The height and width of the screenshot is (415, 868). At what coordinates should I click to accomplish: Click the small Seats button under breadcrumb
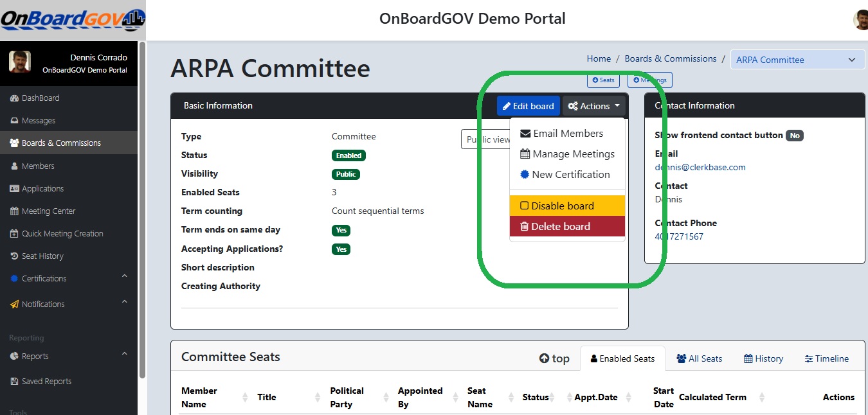point(603,80)
